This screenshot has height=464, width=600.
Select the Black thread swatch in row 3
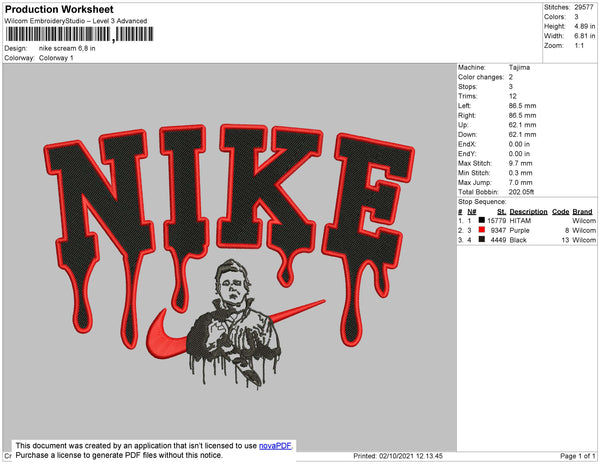(x=481, y=239)
